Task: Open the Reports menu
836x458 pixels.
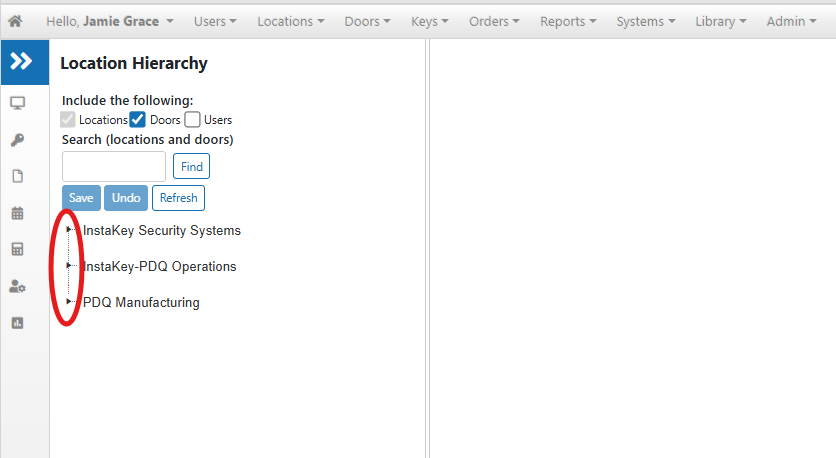Action: click(x=568, y=21)
